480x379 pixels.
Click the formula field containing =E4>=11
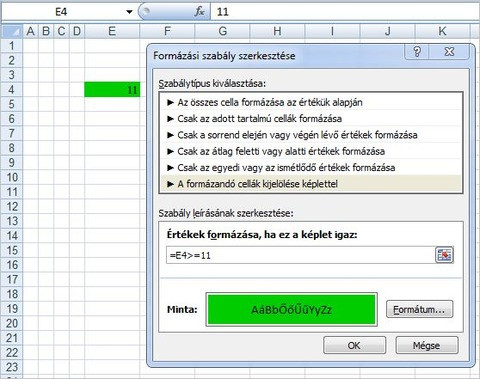(x=300, y=255)
